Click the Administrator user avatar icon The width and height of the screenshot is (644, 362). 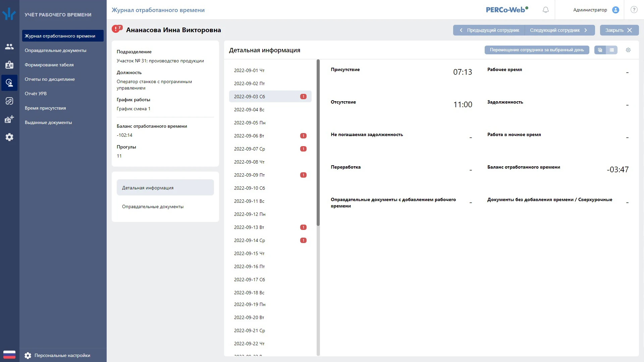click(615, 10)
